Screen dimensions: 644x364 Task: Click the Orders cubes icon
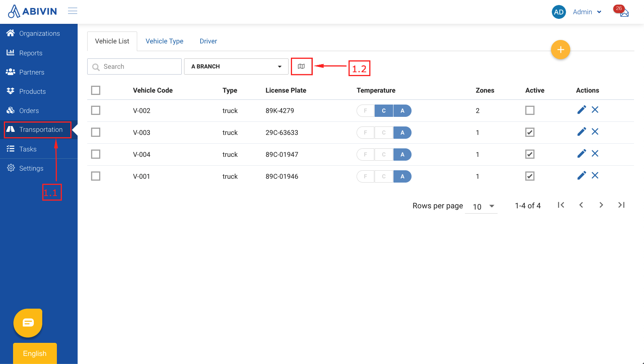click(10, 110)
